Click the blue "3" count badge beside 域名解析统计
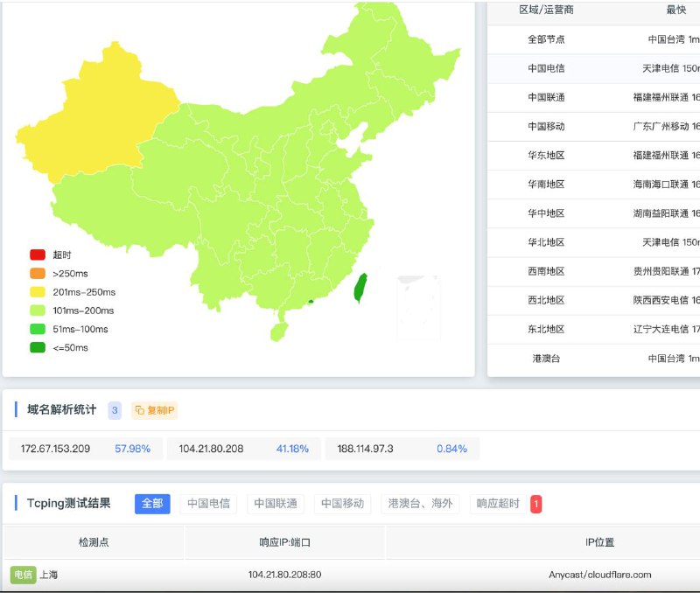Screen dimensions: 700x593 tap(115, 410)
